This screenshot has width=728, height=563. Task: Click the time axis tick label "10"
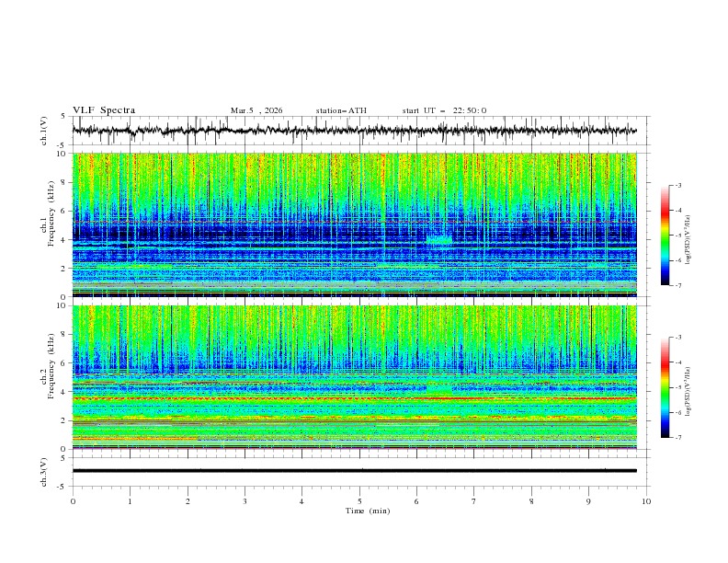[x=646, y=501]
